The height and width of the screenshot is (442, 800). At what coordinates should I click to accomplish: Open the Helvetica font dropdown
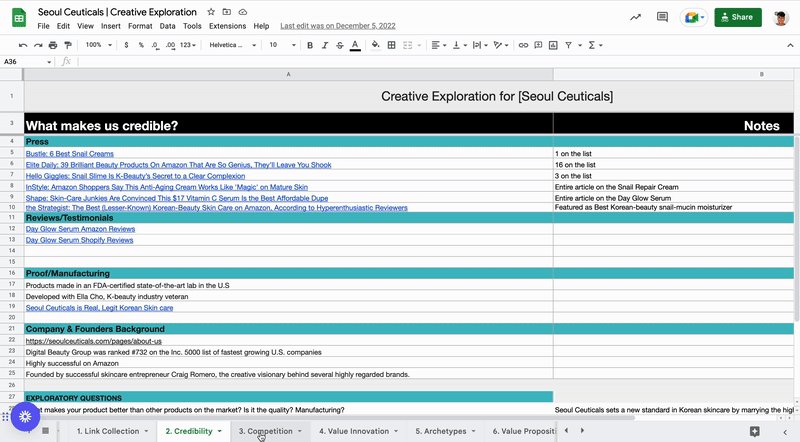click(232, 45)
